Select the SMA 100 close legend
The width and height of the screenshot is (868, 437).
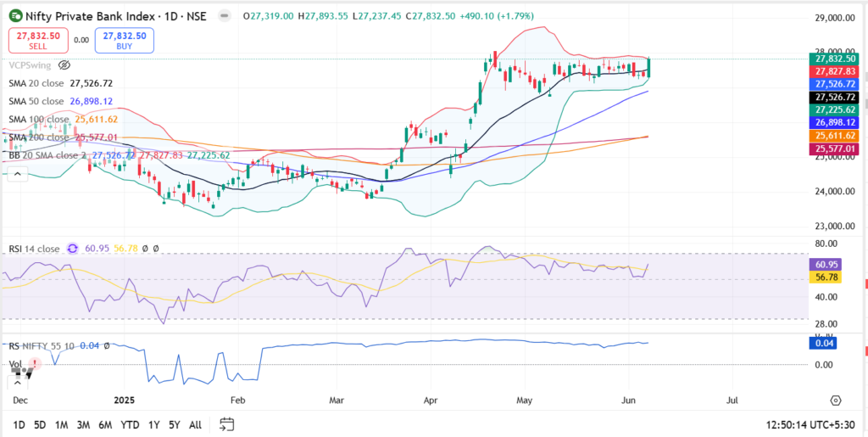(39, 119)
